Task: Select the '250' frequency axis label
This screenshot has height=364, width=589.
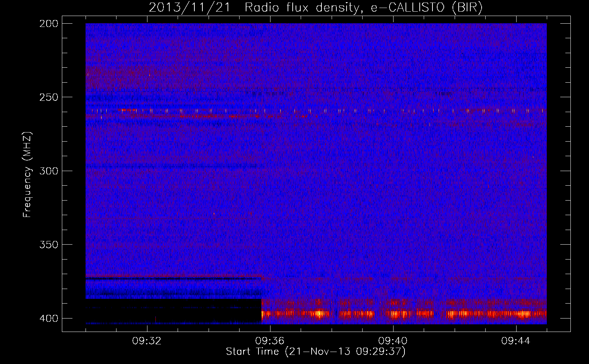Action: [x=49, y=97]
